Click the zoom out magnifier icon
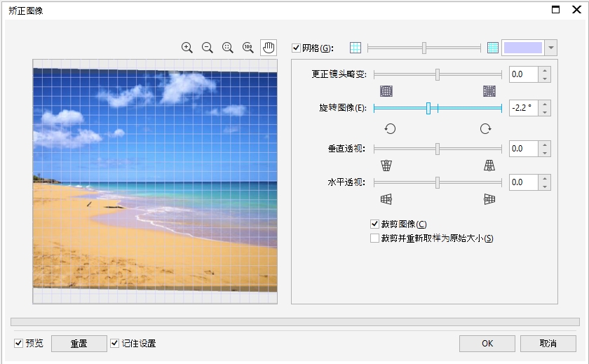Screen dimensions: 589x364 tap(207, 48)
